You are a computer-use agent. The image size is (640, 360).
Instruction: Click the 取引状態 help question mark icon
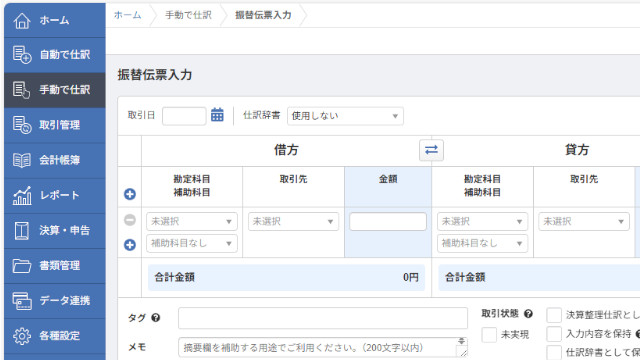(x=528, y=313)
